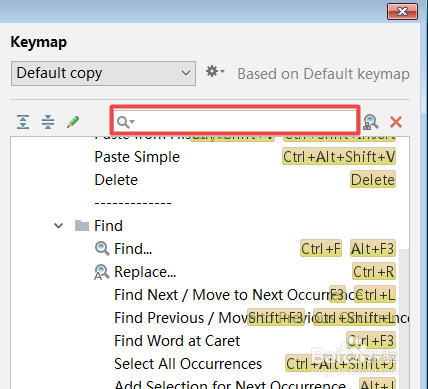The width and height of the screenshot is (428, 389).
Task: Open the gear keymap options menu
Action: tap(215, 71)
